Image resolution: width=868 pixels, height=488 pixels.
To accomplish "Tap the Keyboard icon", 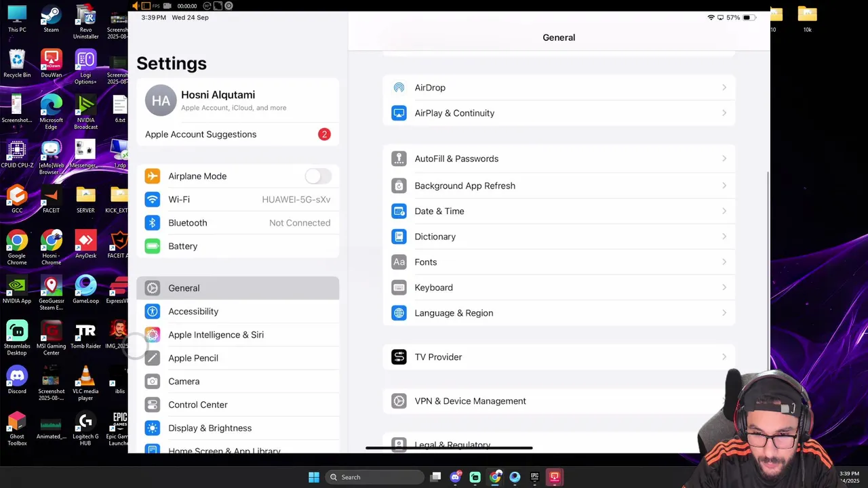I will pos(399,287).
